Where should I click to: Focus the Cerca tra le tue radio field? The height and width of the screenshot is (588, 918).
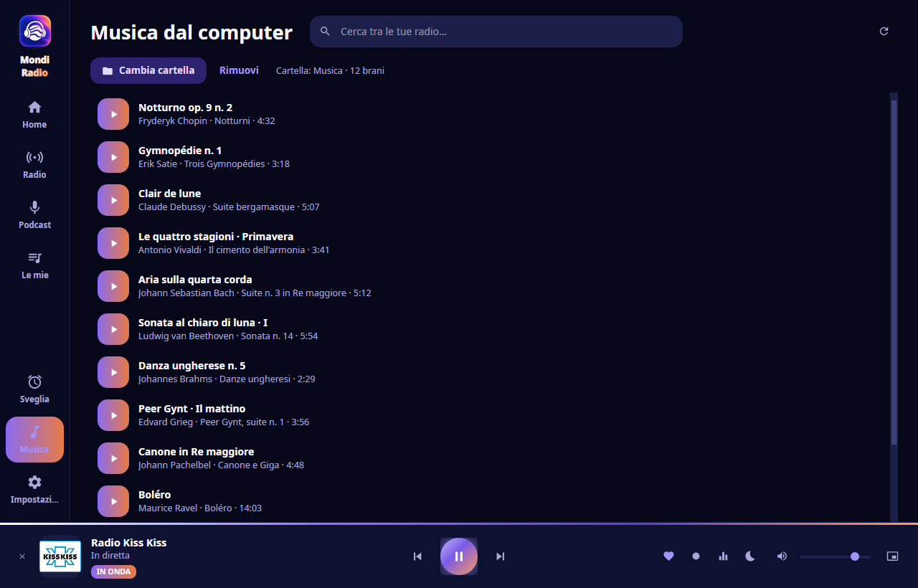click(496, 32)
